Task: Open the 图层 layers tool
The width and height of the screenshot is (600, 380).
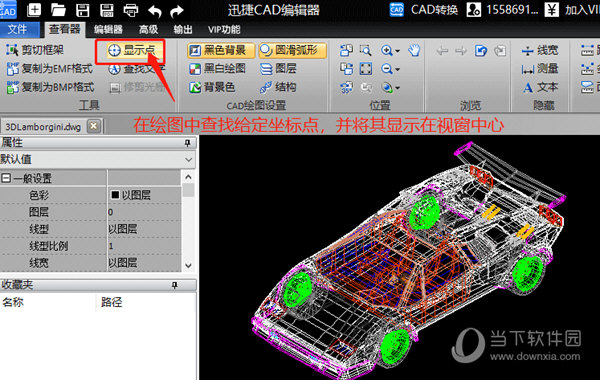Action: pyautogui.click(x=279, y=68)
